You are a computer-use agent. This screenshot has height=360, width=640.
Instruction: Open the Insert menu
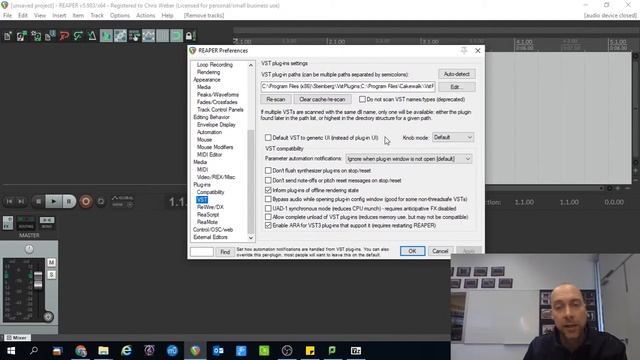coord(59,16)
